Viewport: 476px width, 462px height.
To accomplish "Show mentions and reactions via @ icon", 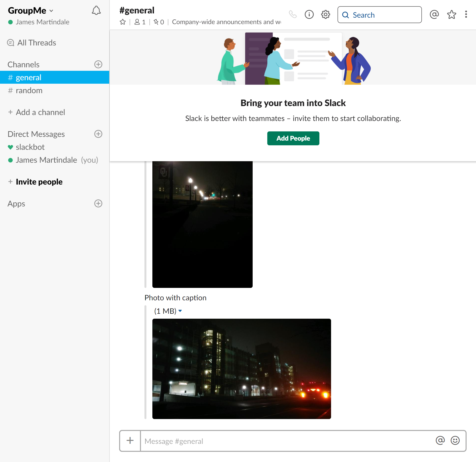I will tap(434, 15).
